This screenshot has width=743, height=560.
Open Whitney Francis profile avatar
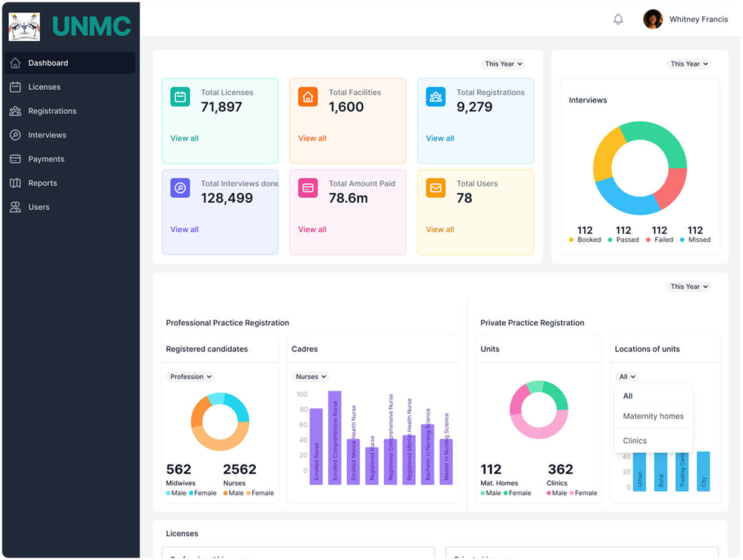[653, 19]
